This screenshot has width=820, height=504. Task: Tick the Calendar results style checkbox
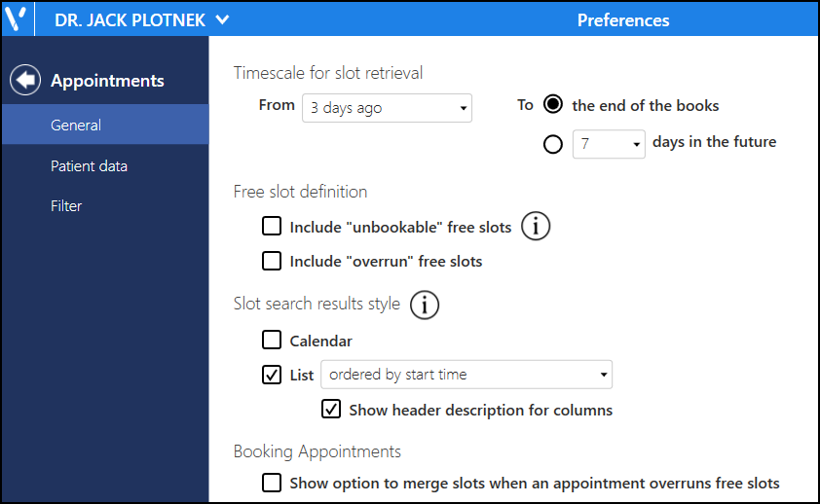[x=272, y=340]
